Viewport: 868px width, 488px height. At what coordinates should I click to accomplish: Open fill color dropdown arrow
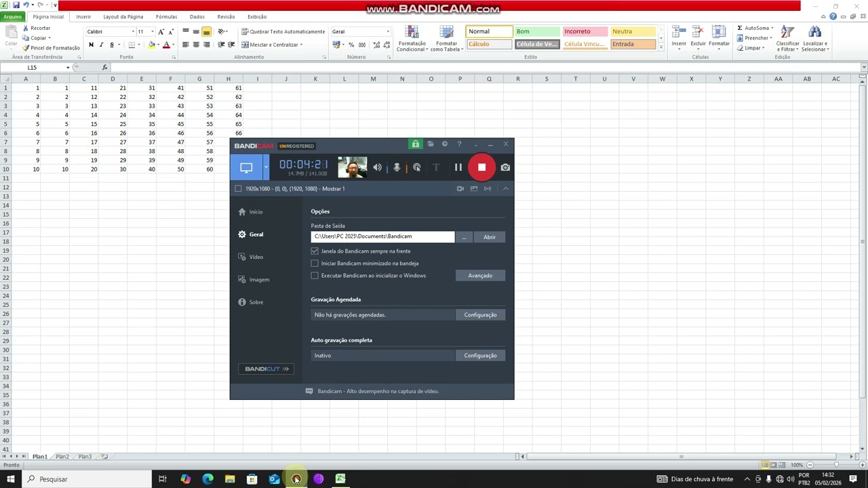(x=158, y=45)
